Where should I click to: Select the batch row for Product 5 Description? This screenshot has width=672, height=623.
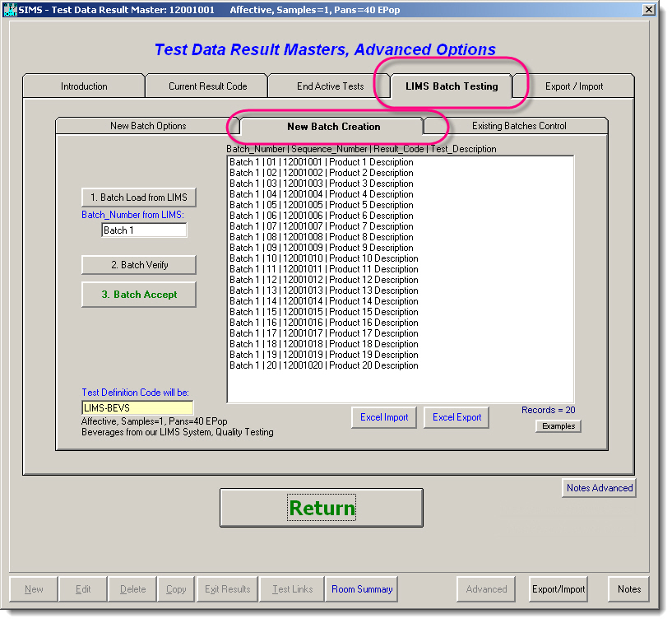coord(327,205)
